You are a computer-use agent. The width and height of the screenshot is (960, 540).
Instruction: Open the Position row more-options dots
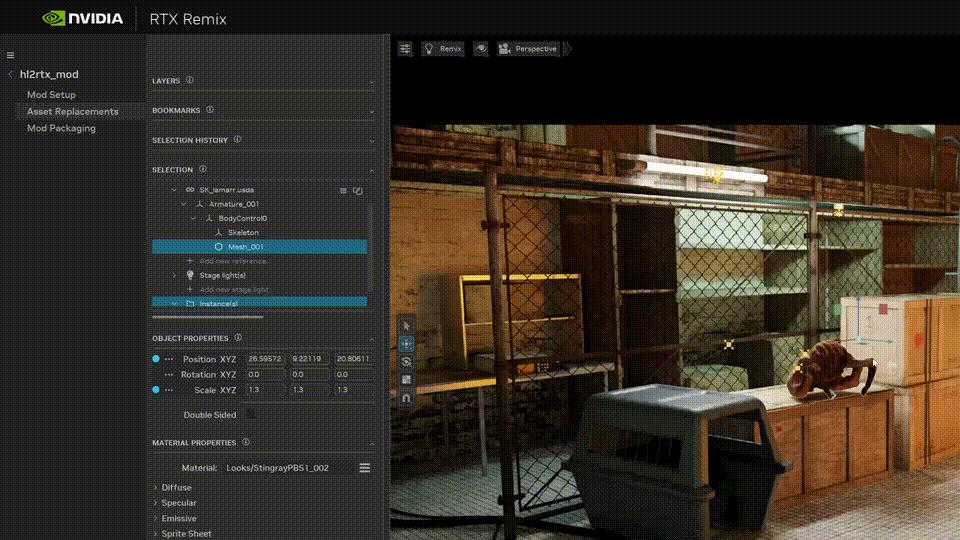tap(169, 359)
